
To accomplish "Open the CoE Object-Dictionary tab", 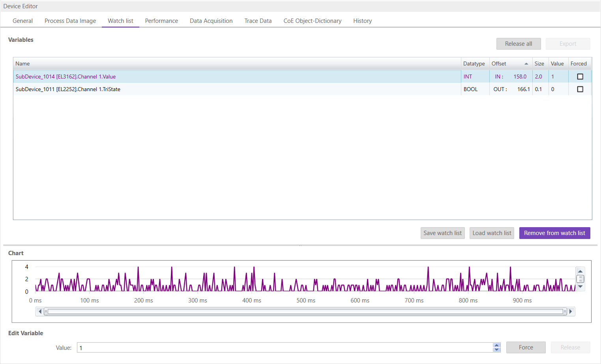I will click(312, 21).
